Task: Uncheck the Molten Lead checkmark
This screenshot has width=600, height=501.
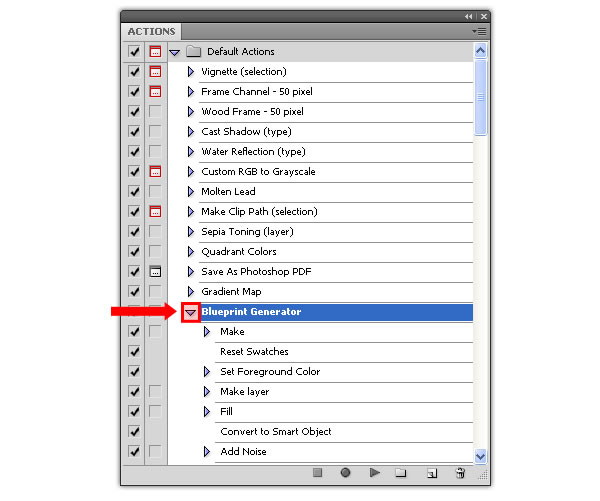Action: (134, 191)
